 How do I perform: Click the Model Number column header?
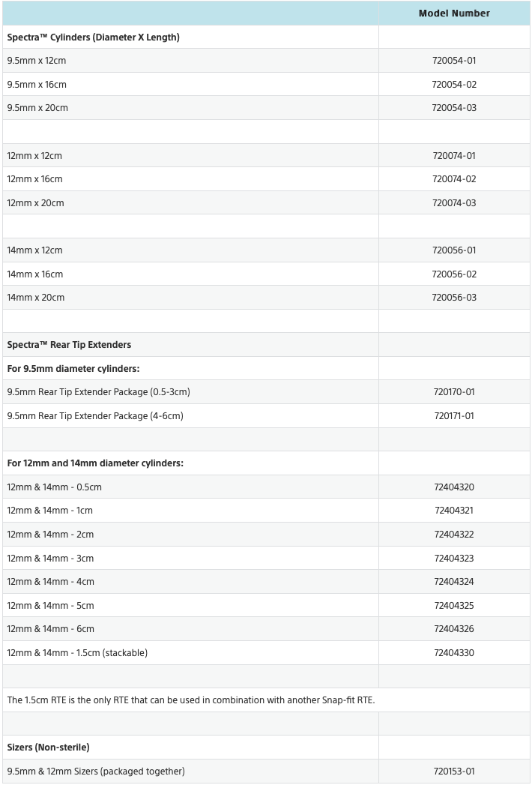(454, 13)
